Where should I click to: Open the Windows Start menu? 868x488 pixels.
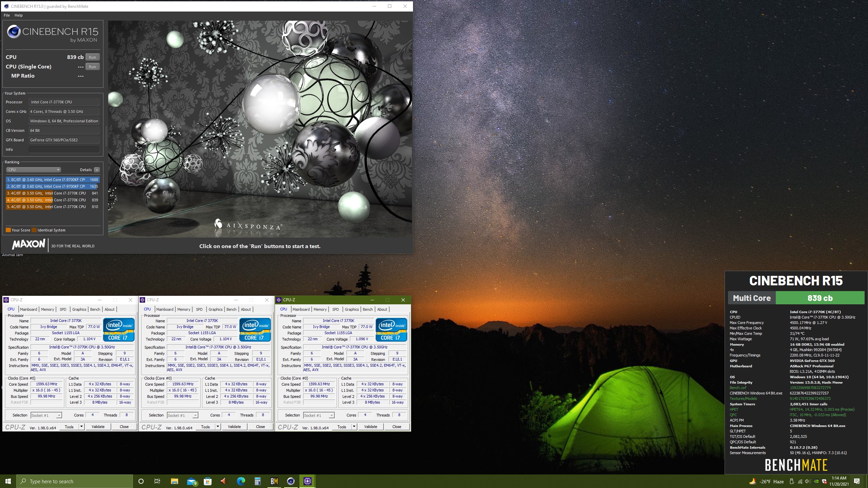pyautogui.click(x=8, y=481)
